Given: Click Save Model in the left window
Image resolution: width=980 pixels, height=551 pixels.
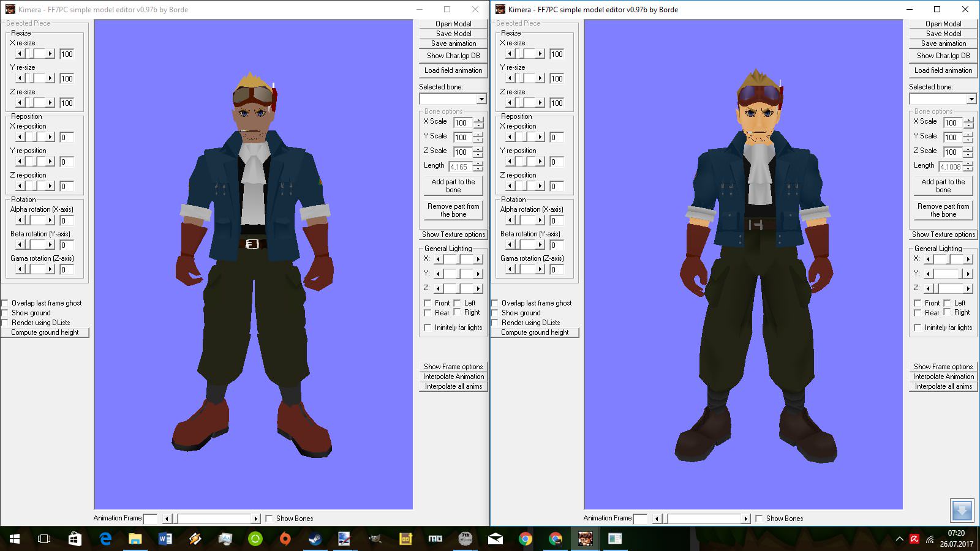Looking at the screenshot, I should point(453,34).
